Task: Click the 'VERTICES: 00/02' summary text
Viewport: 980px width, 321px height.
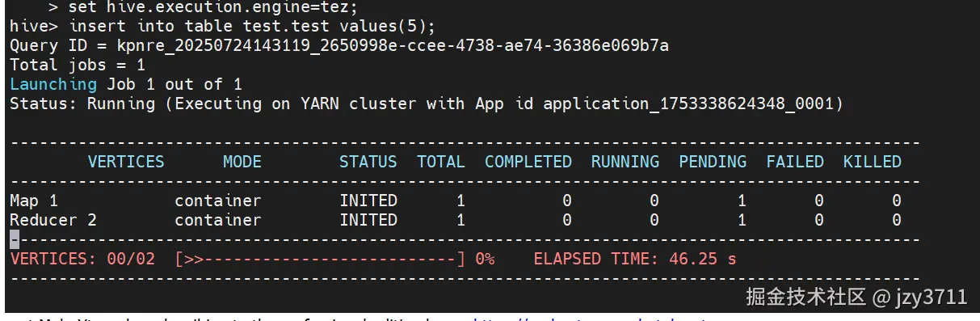Action: tap(82, 259)
